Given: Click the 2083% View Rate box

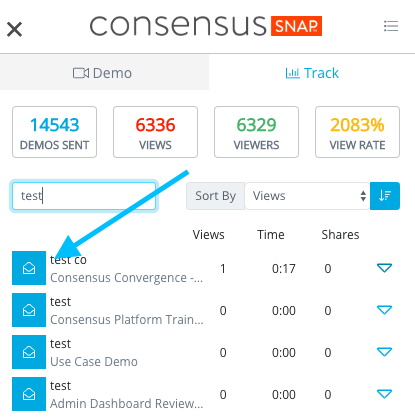Looking at the screenshot, I should pyautogui.click(x=357, y=132).
